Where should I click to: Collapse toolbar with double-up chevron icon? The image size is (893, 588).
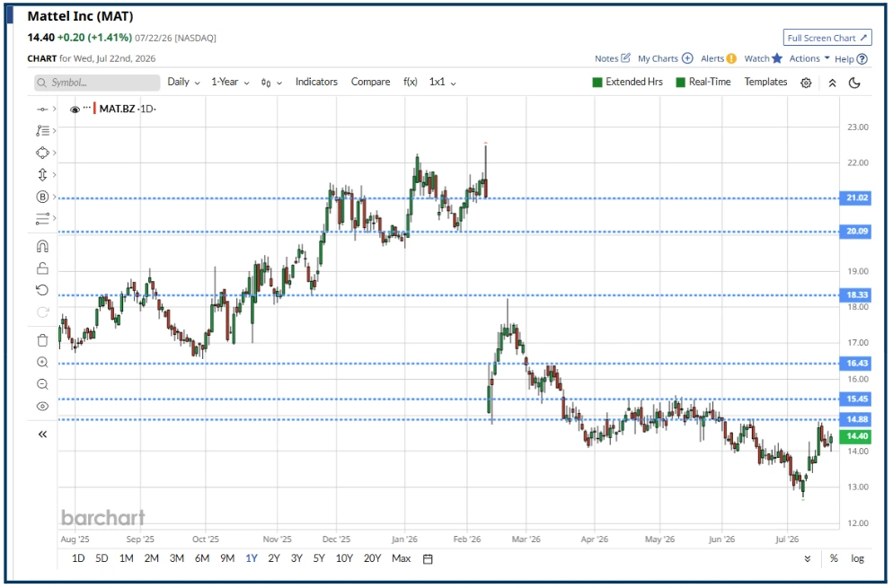(x=832, y=83)
